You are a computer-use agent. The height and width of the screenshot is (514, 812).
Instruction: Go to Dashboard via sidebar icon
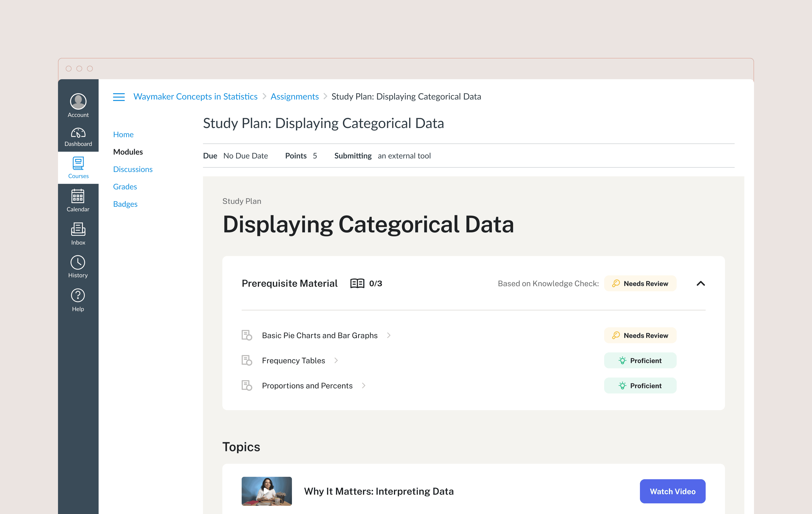pyautogui.click(x=78, y=134)
